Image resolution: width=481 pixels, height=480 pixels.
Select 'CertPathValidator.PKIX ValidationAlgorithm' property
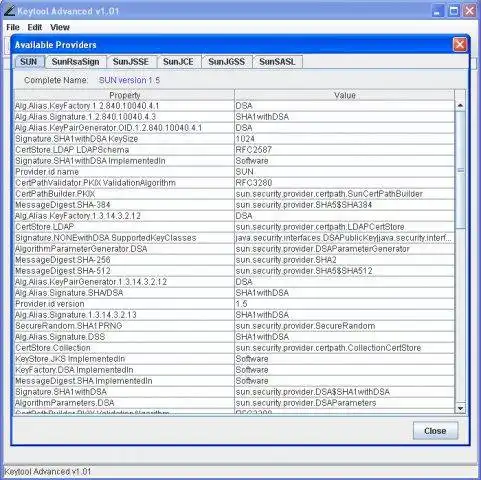click(124, 183)
